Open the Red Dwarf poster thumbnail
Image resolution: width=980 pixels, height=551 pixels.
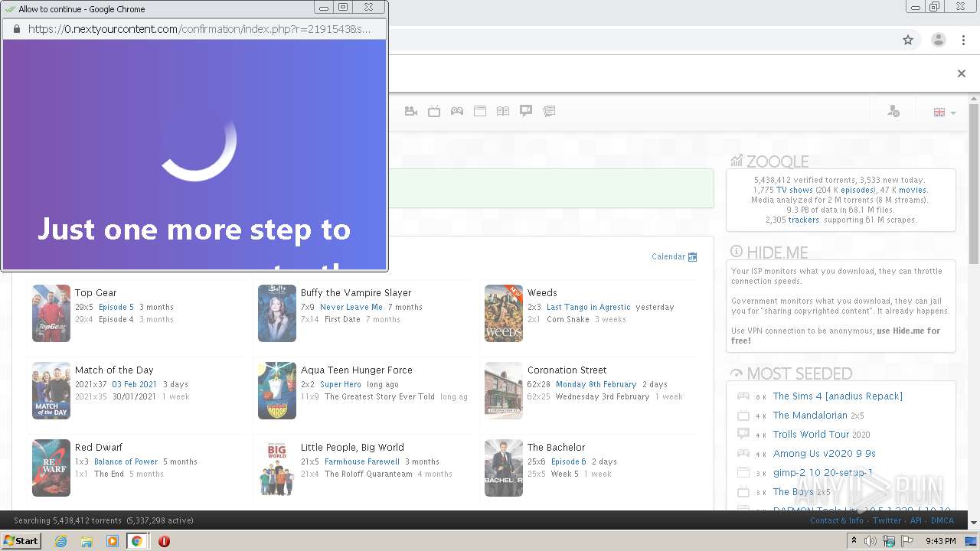51,468
